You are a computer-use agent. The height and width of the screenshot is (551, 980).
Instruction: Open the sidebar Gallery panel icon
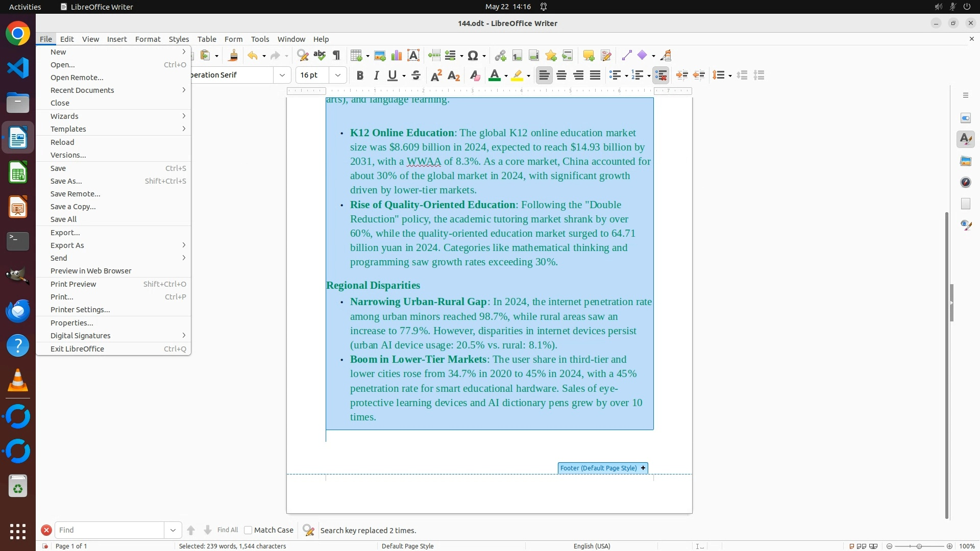coord(966,161)
